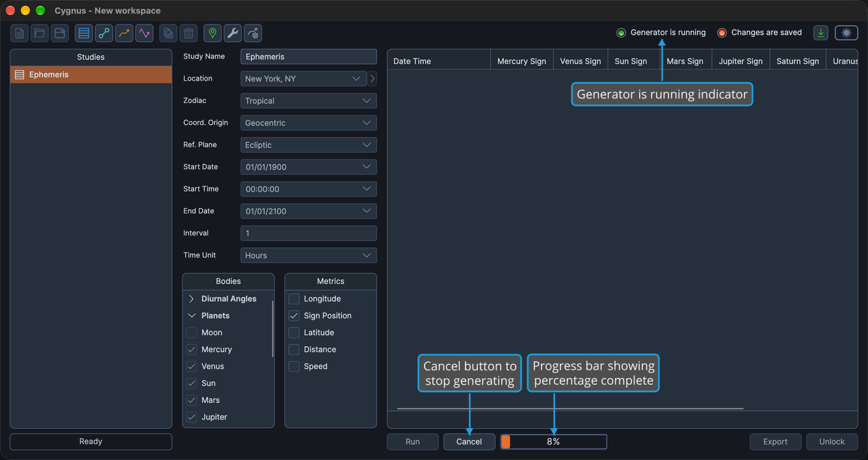Open the Start Date picker dropdown

(309, 167)
